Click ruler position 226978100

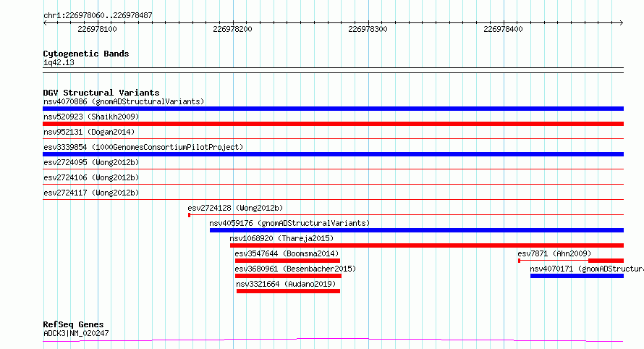click(97, 29)
